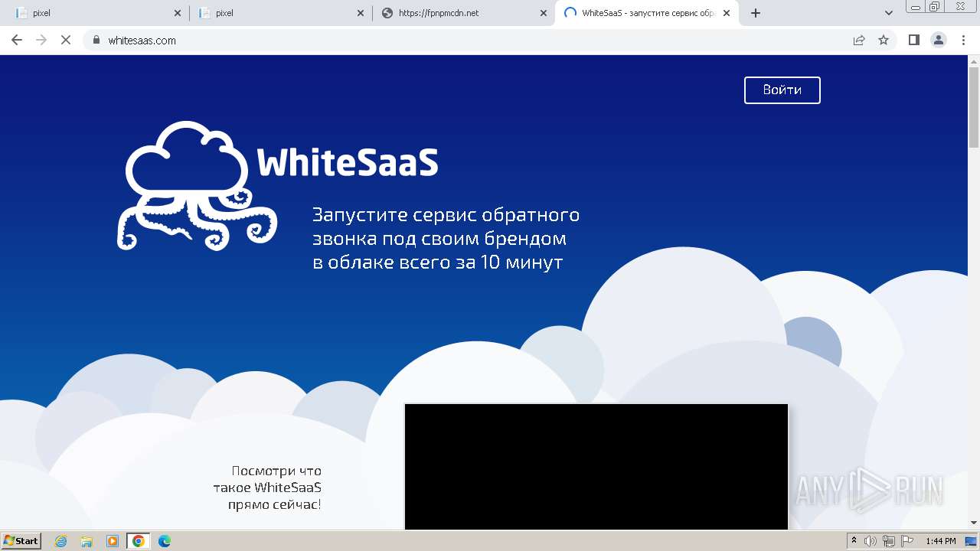Open Chrome side panel
Viewport: 980px width, 551px height.
(x=913, y=40)
